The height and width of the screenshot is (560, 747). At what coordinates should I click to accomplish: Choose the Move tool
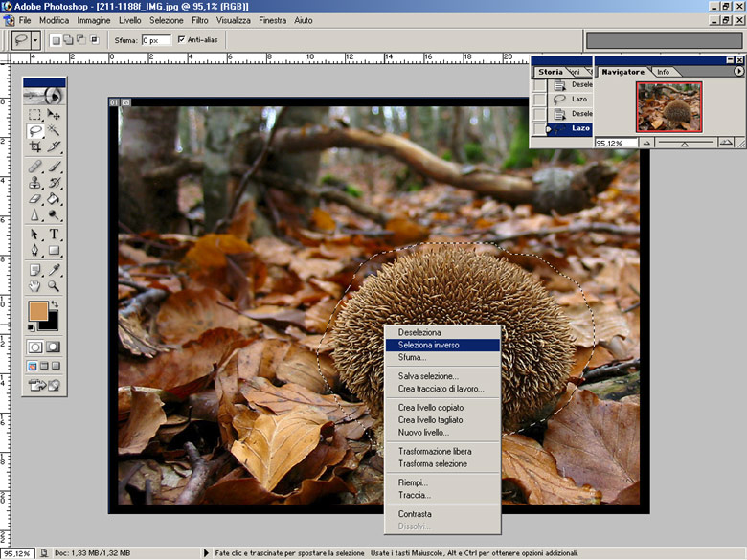[55, 113]
